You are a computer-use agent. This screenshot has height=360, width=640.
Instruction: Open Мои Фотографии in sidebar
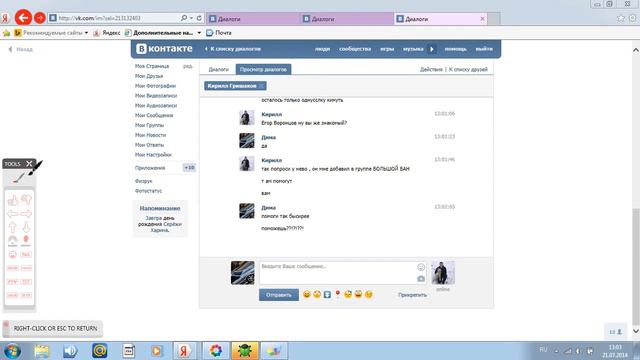pos(155,86)
